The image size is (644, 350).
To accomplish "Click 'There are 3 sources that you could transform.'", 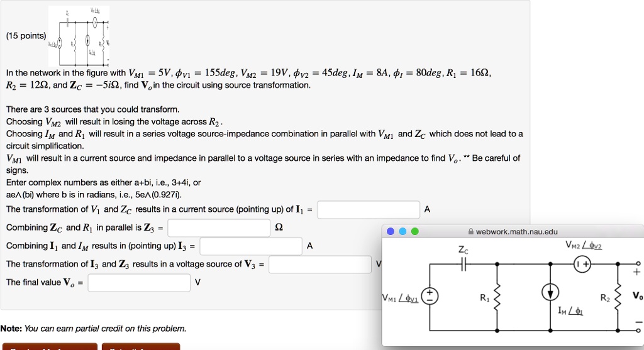I will click(93, 109).
